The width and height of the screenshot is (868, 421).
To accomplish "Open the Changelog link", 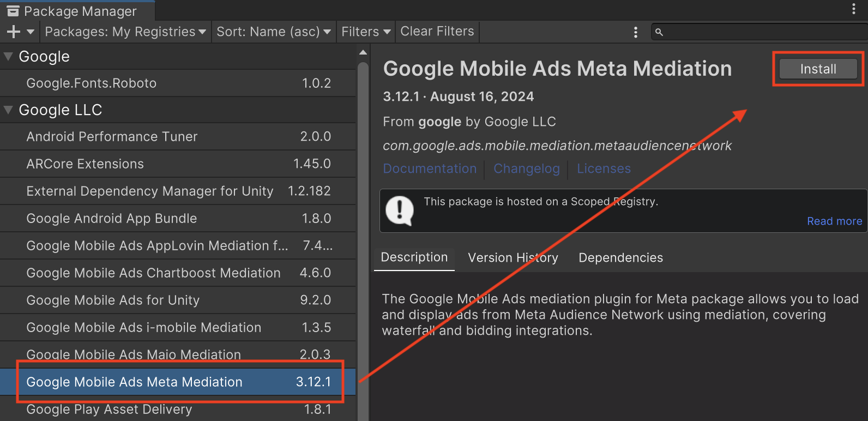I will coord(526,169).
